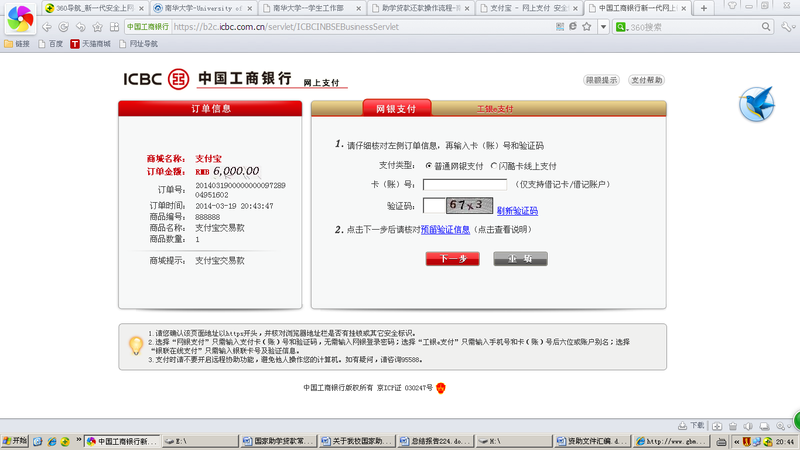Viewport: 800px width, 450px height.
Task: Open favorites with the star toolbar icon
Action: [x=97, y=27]
